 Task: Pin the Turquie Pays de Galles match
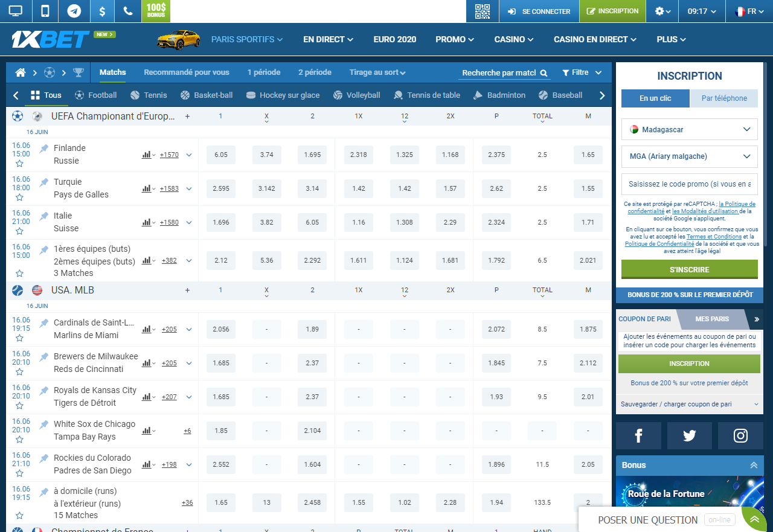pos(43,182)
